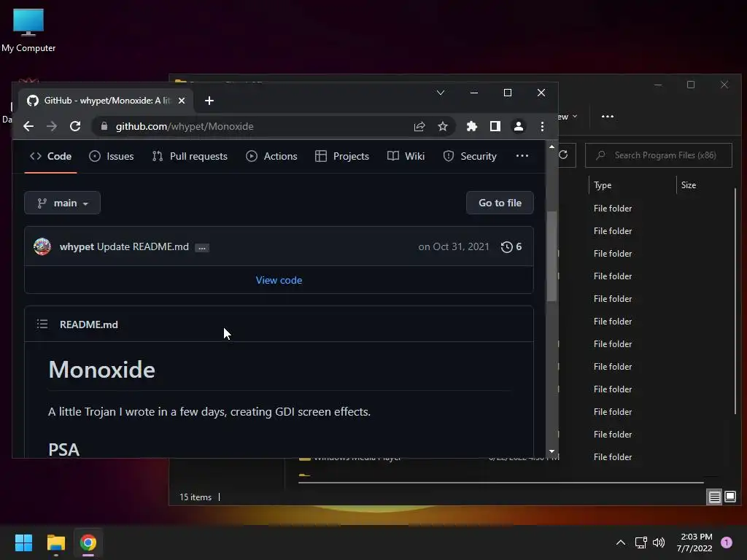This screenshot has width=747, height=560.
Task: Open Chrome extensions puzzle icon
Action: [472, 126]
